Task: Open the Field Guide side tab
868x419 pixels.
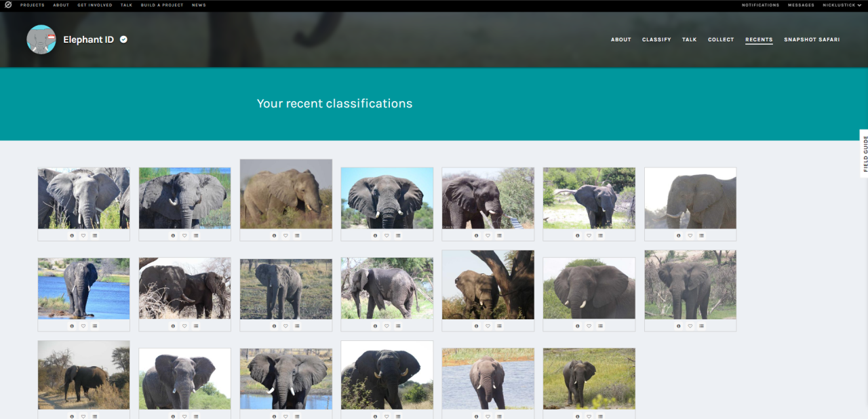Action: (x=864, y=153)
